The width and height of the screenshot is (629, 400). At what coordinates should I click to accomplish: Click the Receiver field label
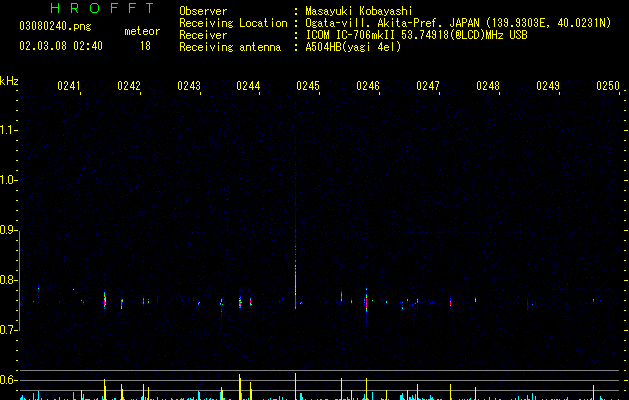coord(203,35)
